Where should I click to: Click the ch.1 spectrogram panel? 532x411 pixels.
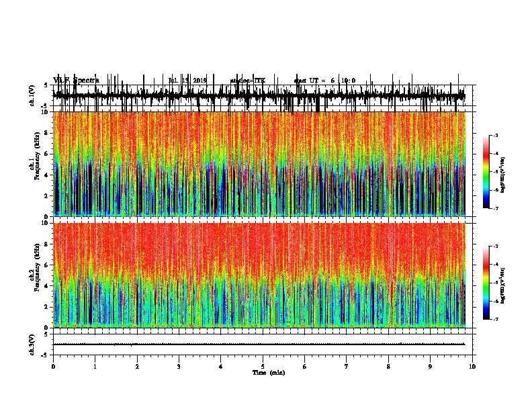tap(259, 164)
